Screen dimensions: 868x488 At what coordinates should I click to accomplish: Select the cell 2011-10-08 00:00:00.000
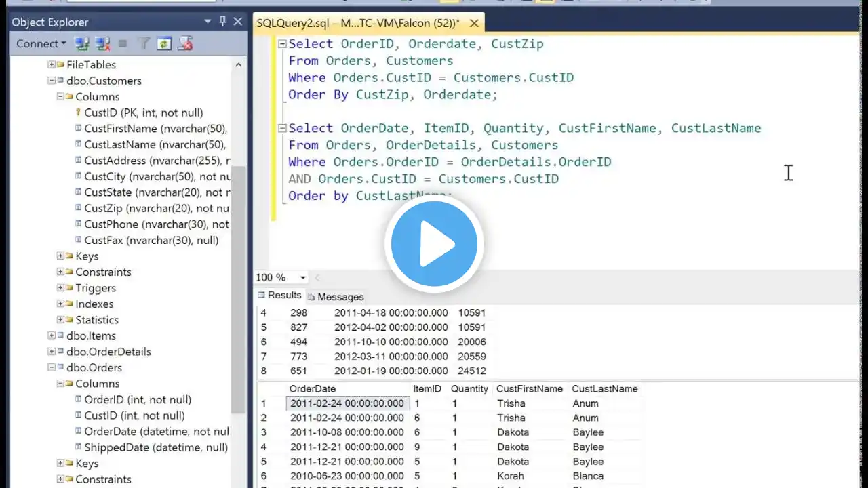click(348, 432)
